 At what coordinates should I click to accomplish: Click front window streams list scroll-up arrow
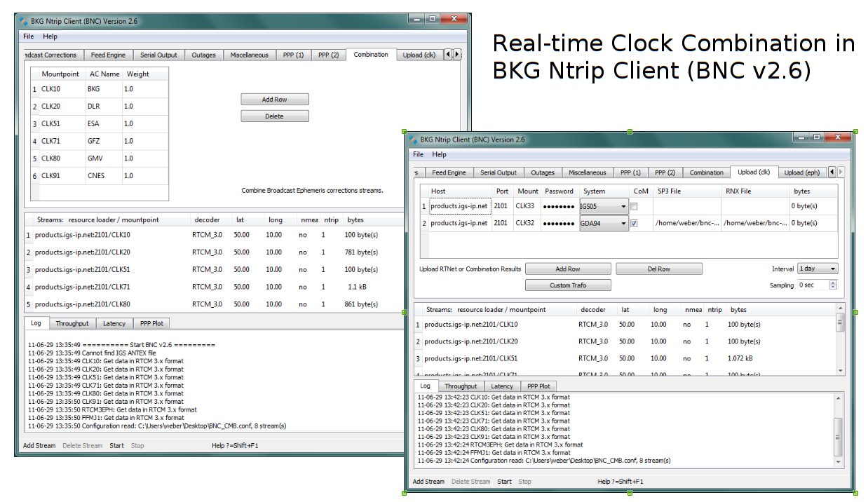pos(841,308)
